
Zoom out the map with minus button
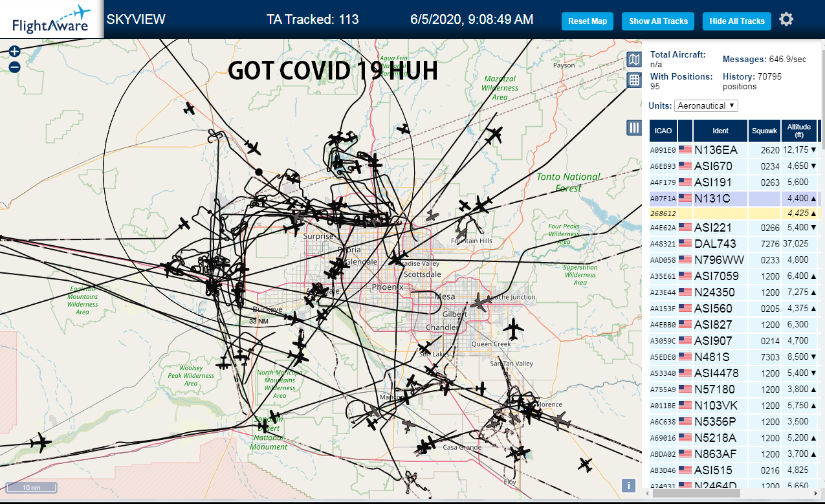14,67
